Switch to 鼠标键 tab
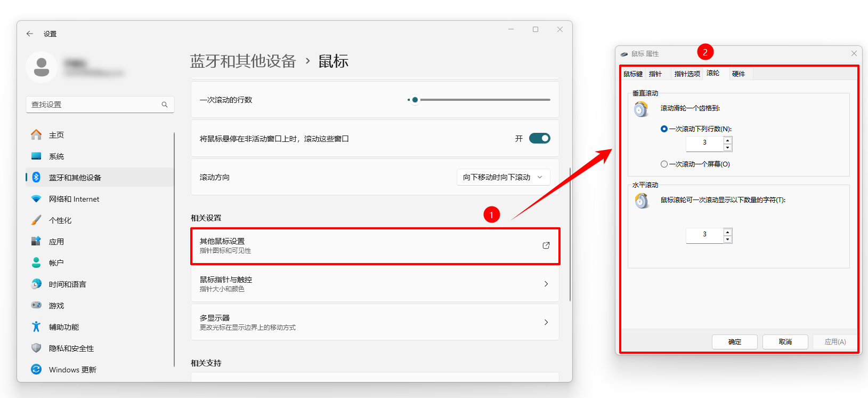Screen dimensions: 868x398 [x=633, y=74]
